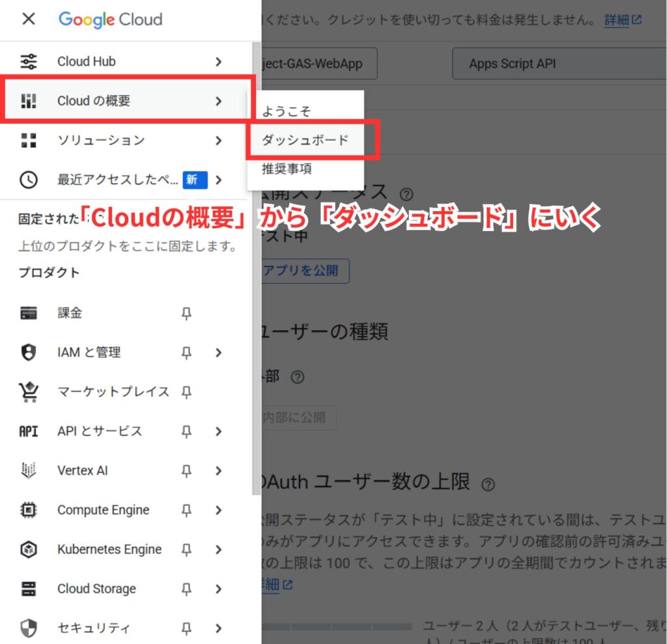Expand Vertex AI submenu chevron
The height and width of the screenshot is (644, 667).
pyautogui.click(x=219, y=470)
